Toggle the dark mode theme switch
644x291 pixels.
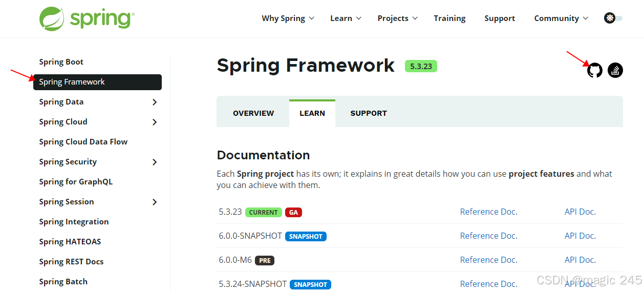(x=613, y=18)
